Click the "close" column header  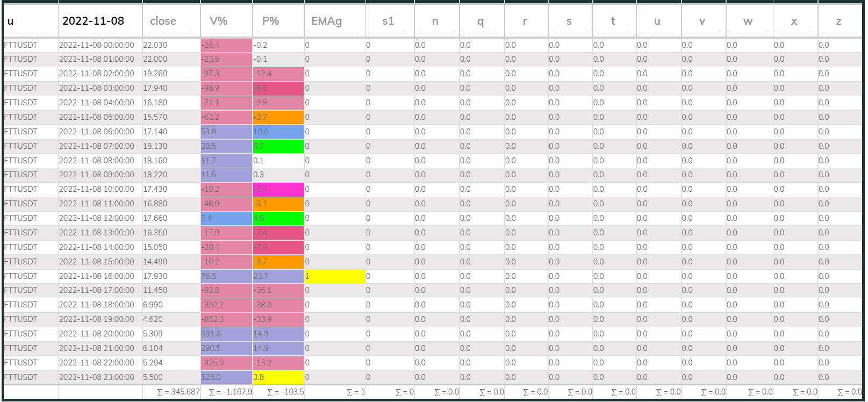[163, 21]
